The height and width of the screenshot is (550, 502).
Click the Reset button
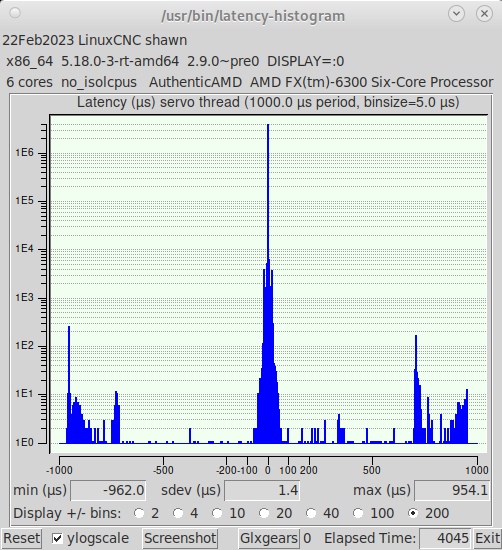click(x=21, y=538)
